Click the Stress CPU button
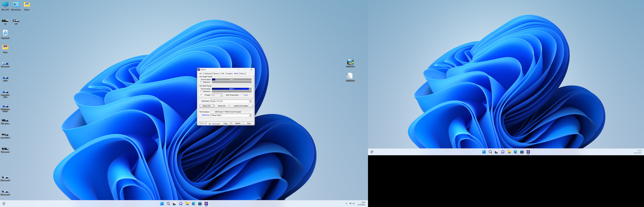Image resolution: width=644 pixels, height=207 pixels. point(222,106)
